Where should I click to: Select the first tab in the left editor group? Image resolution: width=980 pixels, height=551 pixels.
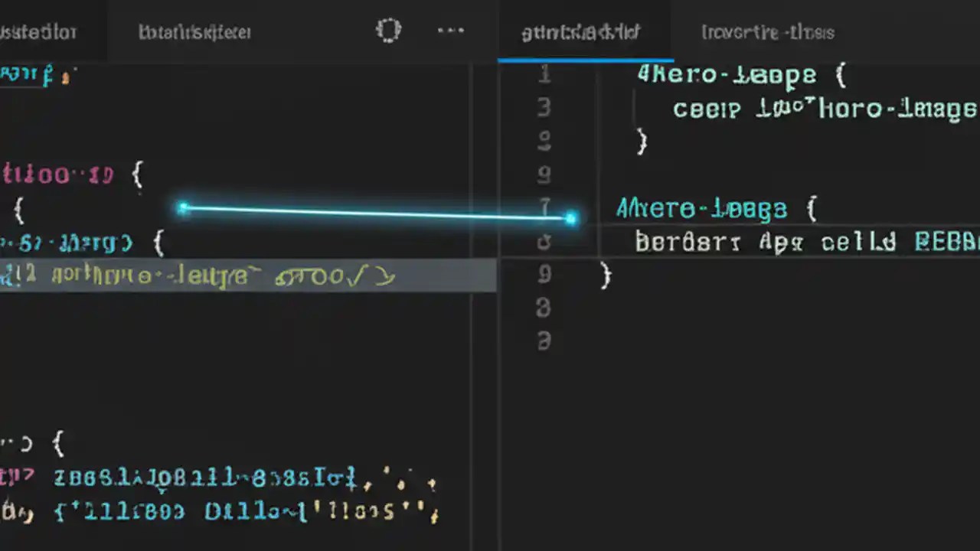(40, 32)
